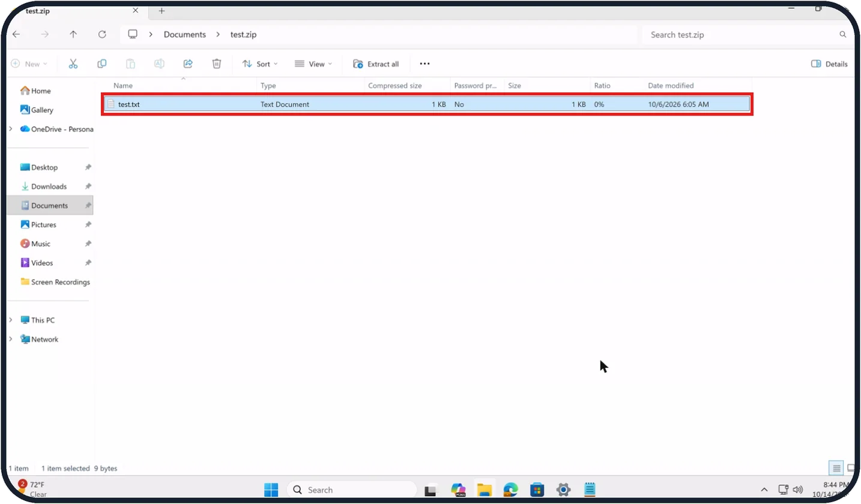This screenshot has width=861, height=504.
Task: Open Screen Recordings folder in sidebar
Action: (55, 282)
